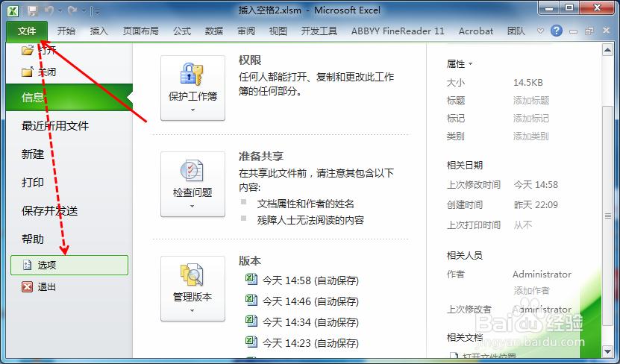The image size is (620, 364).
Task: Expand the 属性 dropdown arrow
Action: click(x=471, y=64)
